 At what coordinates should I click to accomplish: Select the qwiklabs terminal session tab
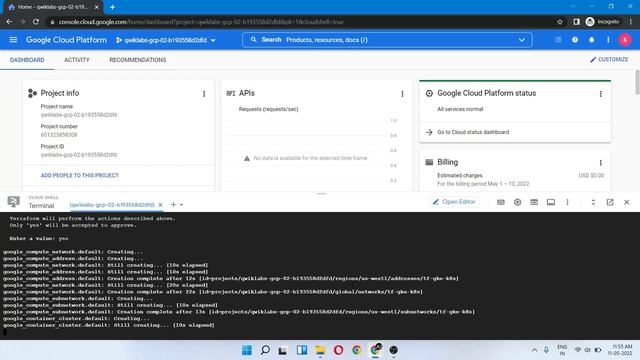[x=112, y=204]
